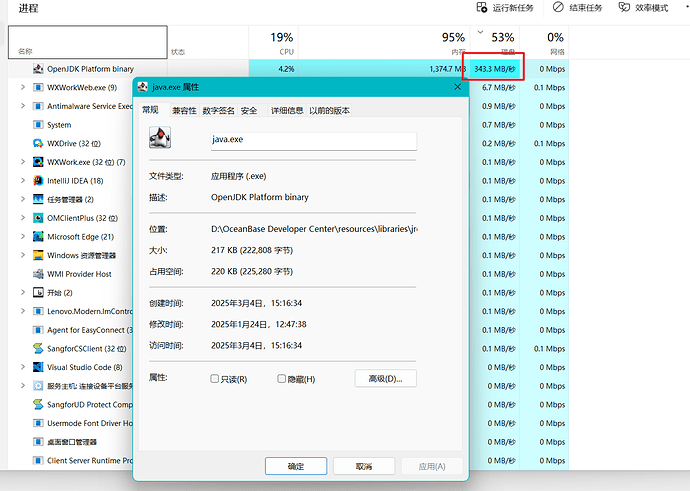The height and width of the screenshot is (491, 690).
Task: Click the large java.exe duke icon in properties
Action: (x=160, y=137)
